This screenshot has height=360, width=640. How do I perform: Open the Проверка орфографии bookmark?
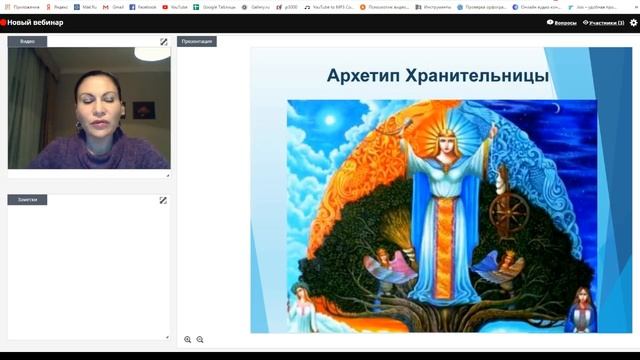click(482, 7)
